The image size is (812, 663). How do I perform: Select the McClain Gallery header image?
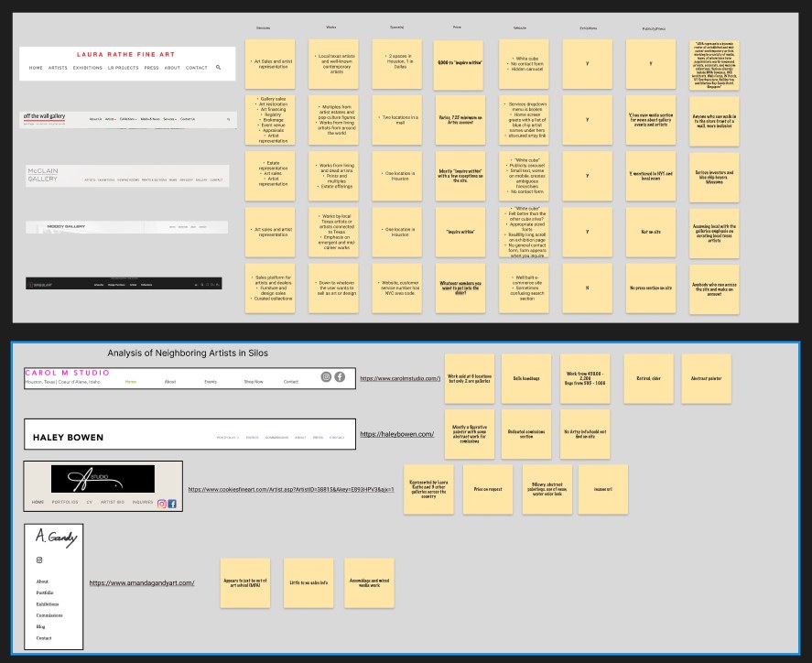click(127, 176)
